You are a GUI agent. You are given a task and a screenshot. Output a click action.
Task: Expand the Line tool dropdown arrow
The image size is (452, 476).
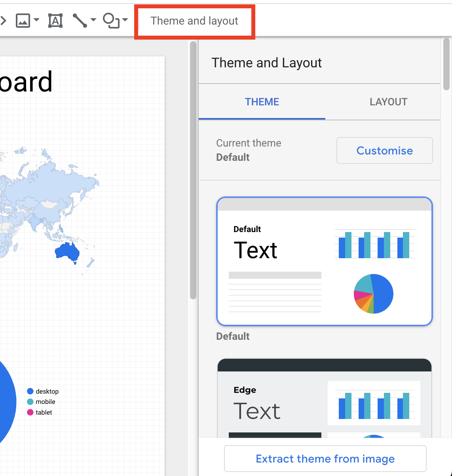[93, 20]
